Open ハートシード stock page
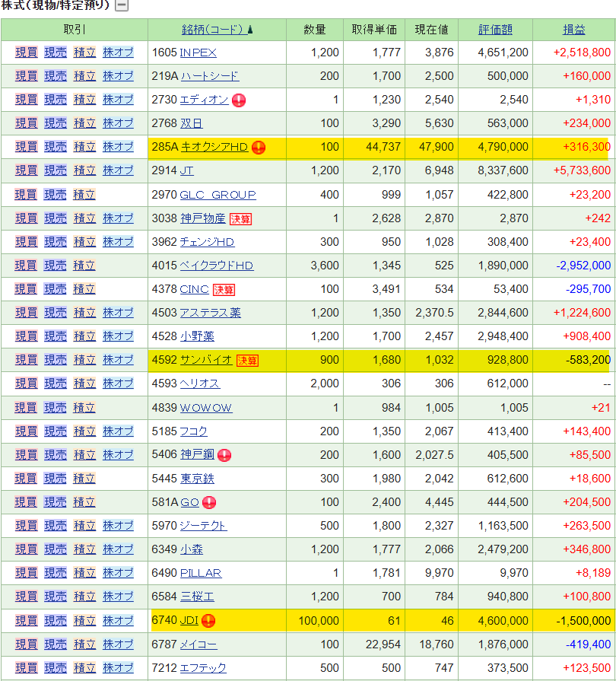The width and height of the screenshot is (616, 681). [x=210, y=76]
